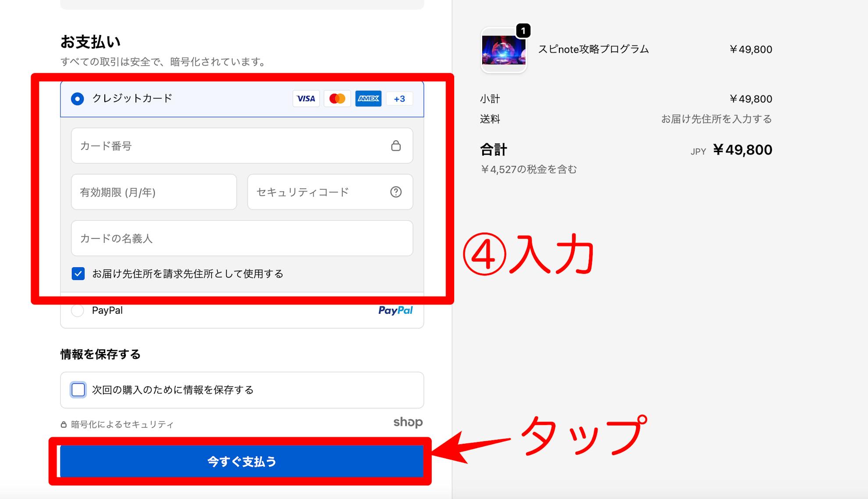Click the PayPal logo
The image size is (868, 499).
[x=395, y=310]
